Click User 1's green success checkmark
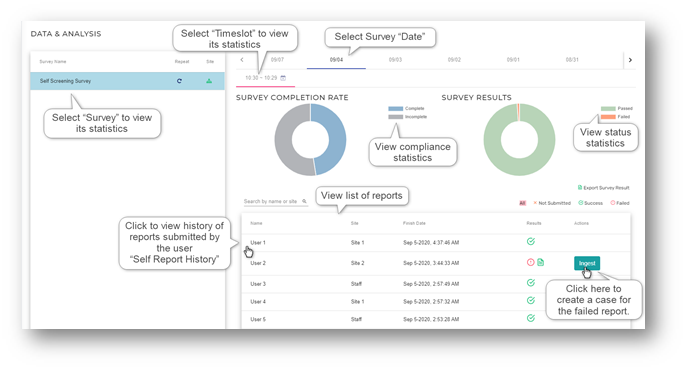Viewport: 687px width, 371px height. [x=531, y=241]
